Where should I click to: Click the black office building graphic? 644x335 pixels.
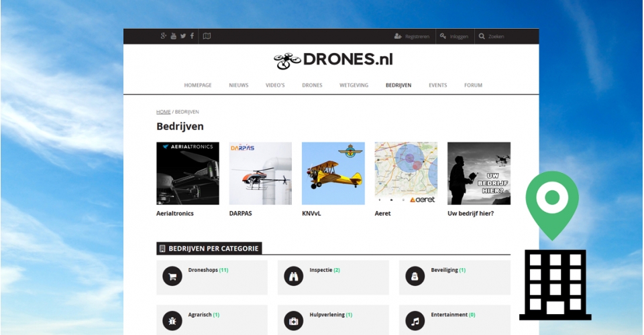click(555, 285)
